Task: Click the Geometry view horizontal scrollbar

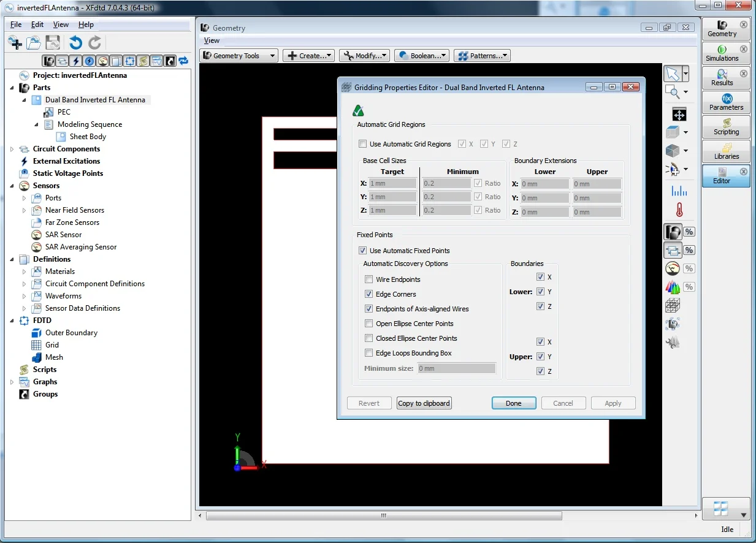Action: point(384,516)
